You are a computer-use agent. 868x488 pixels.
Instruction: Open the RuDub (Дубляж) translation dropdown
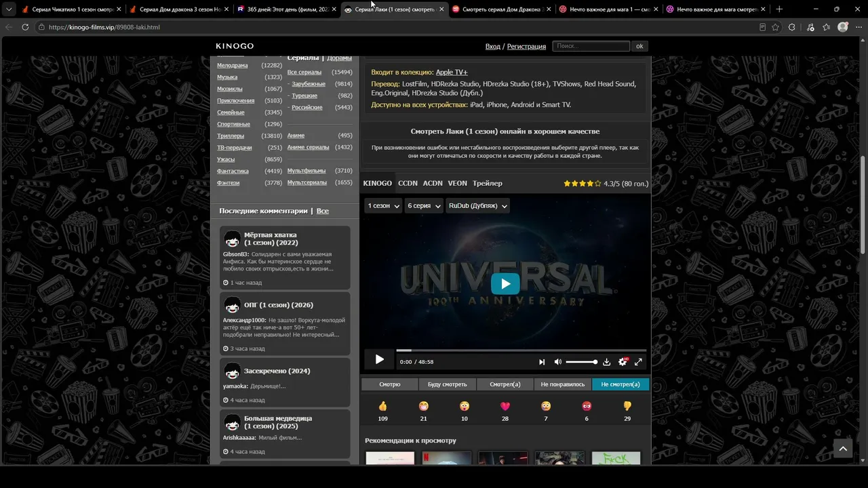click(x=477, y=206)
